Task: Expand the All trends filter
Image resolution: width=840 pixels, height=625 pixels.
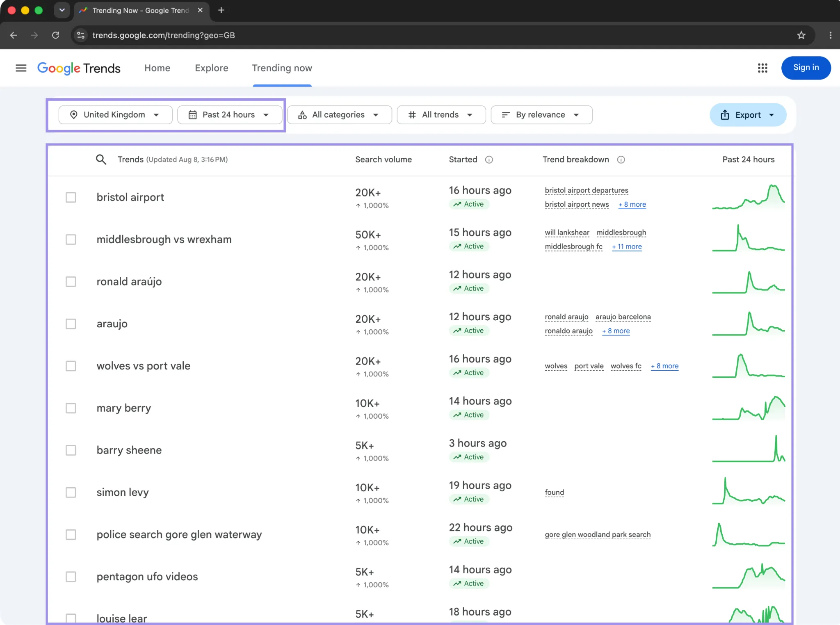Action: pyautogui.click(x=441, y=115)
